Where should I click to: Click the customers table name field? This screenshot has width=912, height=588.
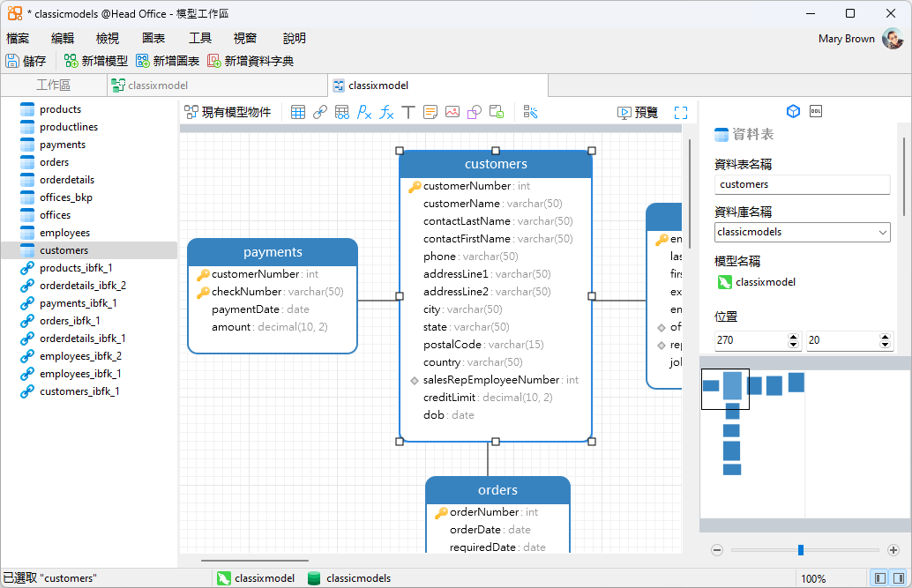[802, 184]
